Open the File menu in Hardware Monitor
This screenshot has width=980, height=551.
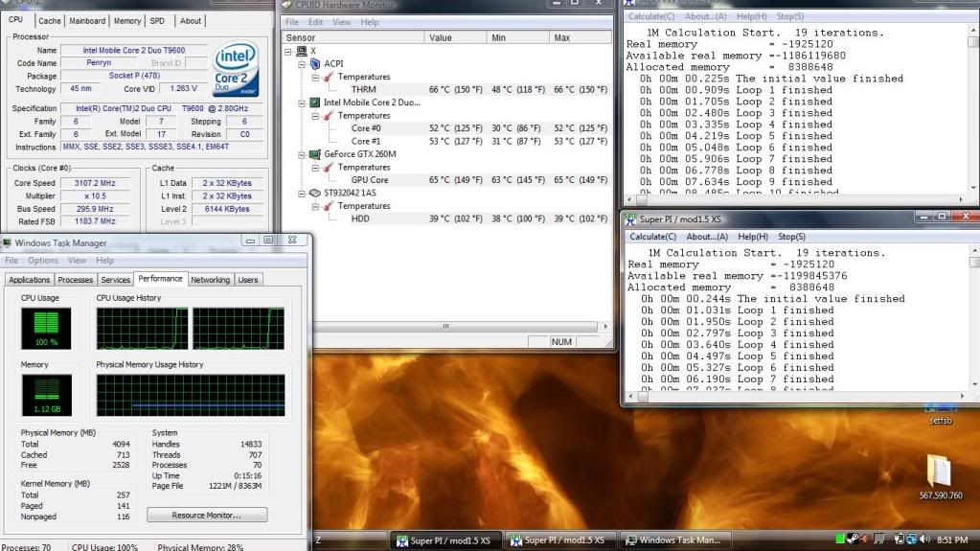[292, 22]
